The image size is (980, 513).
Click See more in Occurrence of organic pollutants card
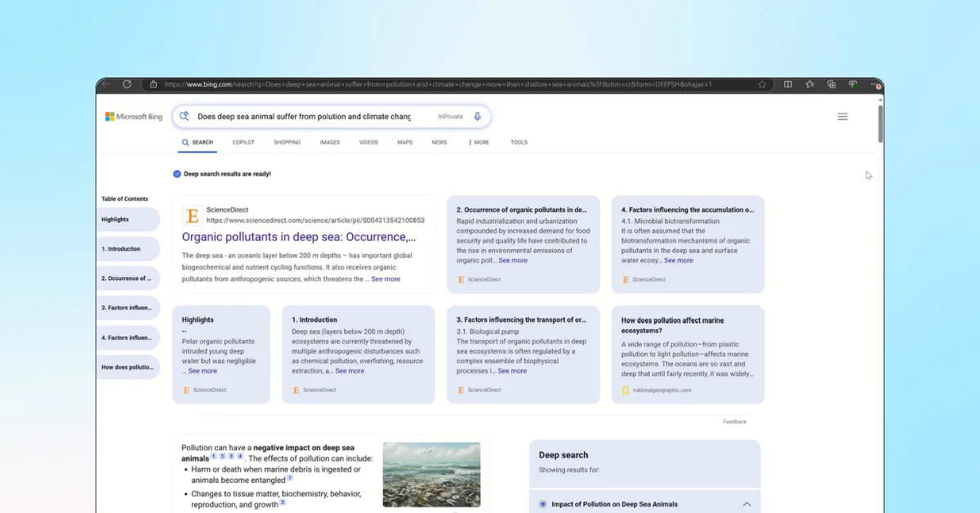point(513,261)
